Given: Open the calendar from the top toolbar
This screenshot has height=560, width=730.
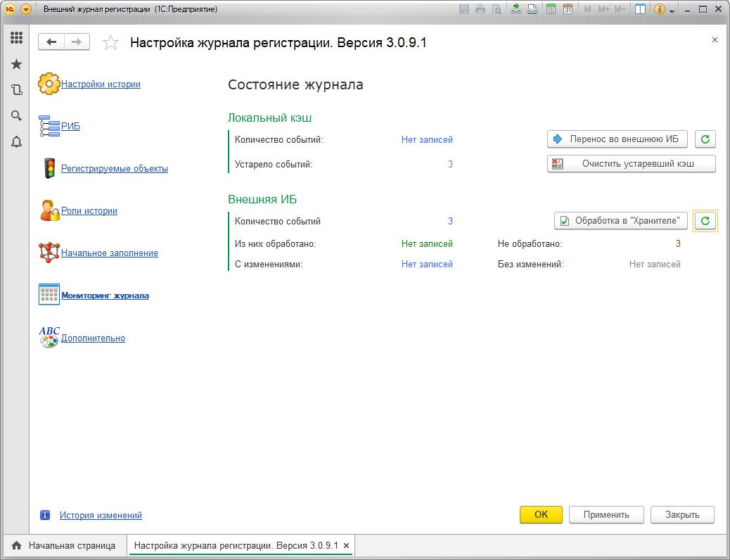Looking at the screenshot, I should click(x=568, y=10).
